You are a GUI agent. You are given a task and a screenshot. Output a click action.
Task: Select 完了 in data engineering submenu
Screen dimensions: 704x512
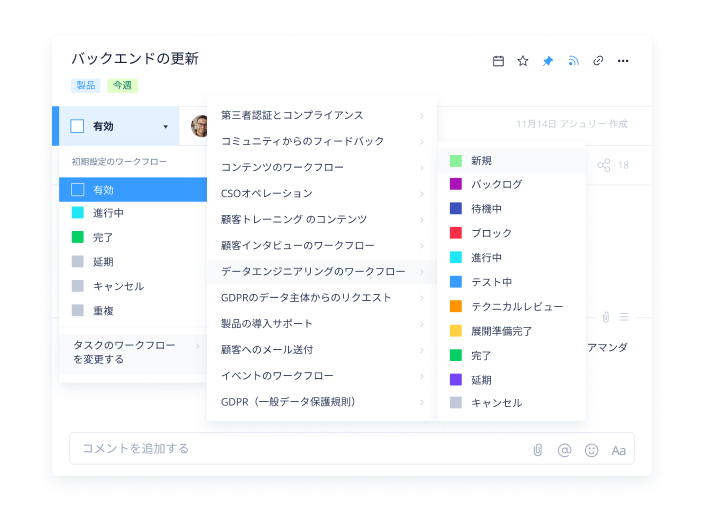[511, 355]
